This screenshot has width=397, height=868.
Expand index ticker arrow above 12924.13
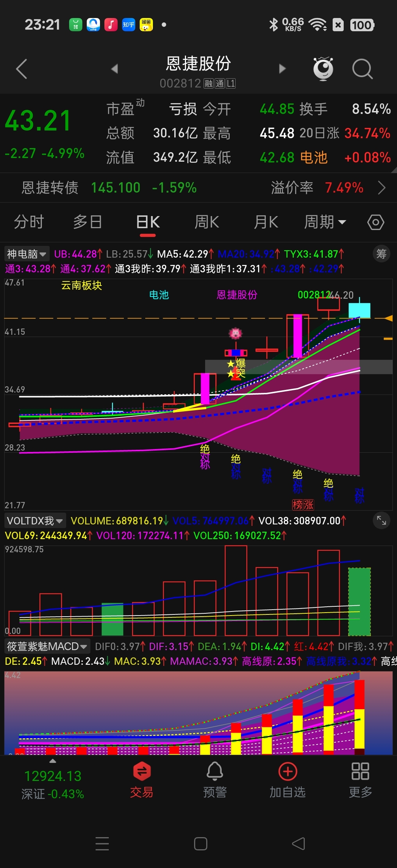point(53,761)
